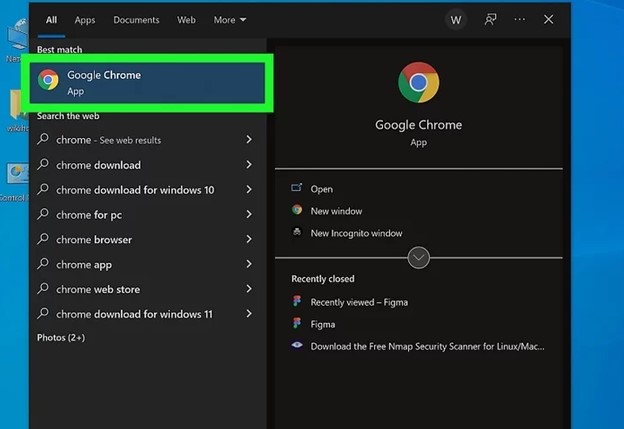Collapse actions with the round chevron button
Screen dimensions: 624x429
pyautogui.click(x=419, y=258)
